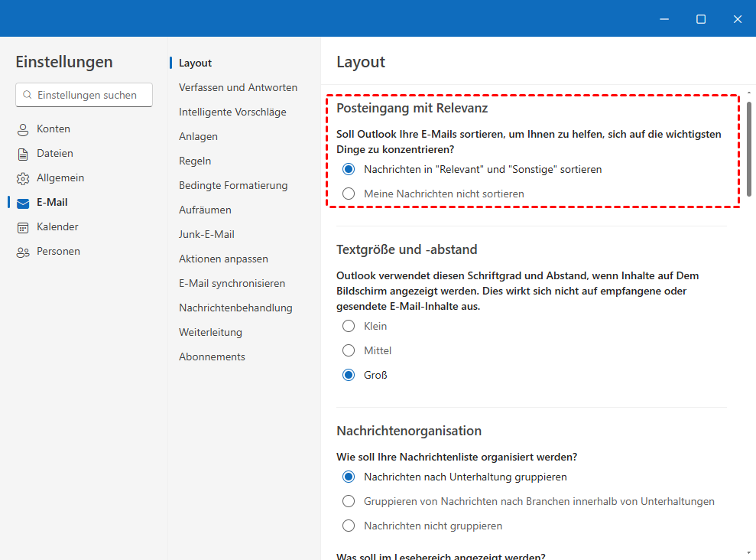Choose the Mittel text size
This screenshot has width=756, height=560.
349,350
